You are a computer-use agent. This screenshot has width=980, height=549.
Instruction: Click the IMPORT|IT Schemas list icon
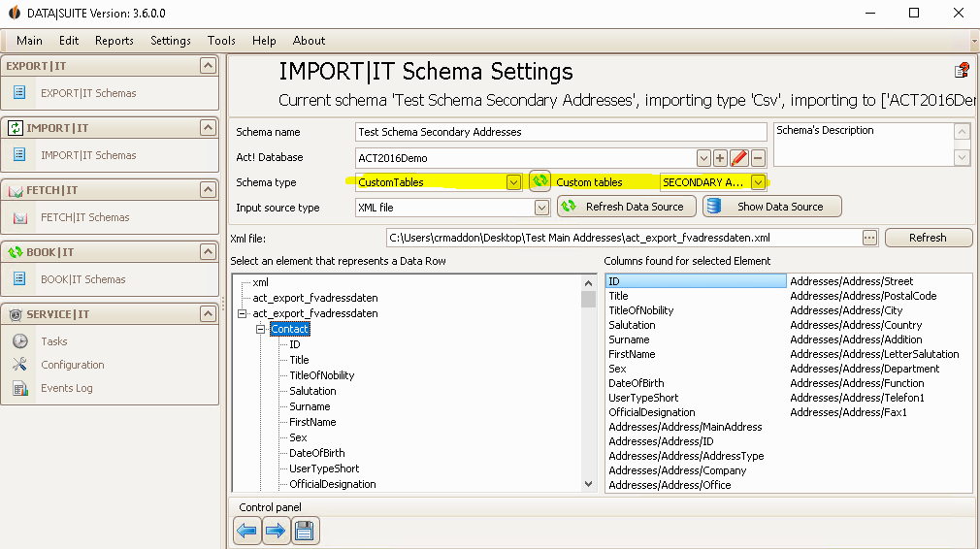point(19,154)
